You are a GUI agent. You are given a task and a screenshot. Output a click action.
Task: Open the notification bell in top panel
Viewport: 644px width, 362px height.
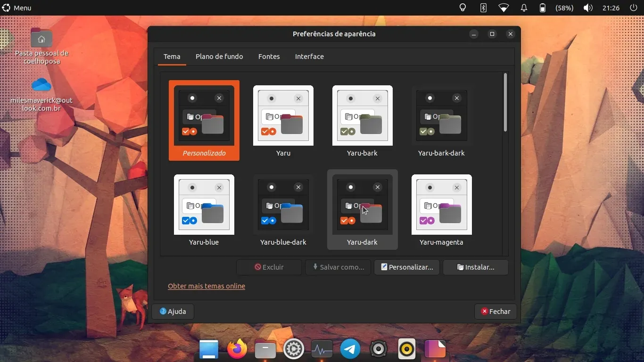(x=524, y=8)
